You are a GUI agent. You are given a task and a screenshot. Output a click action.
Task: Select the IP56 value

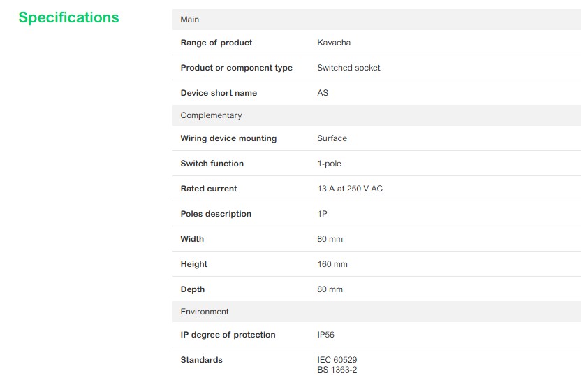click(x=325, y=335)
